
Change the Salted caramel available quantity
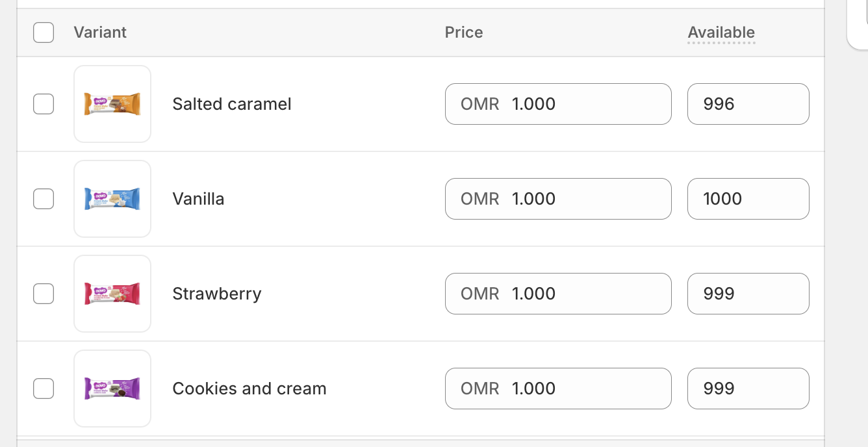748,104
